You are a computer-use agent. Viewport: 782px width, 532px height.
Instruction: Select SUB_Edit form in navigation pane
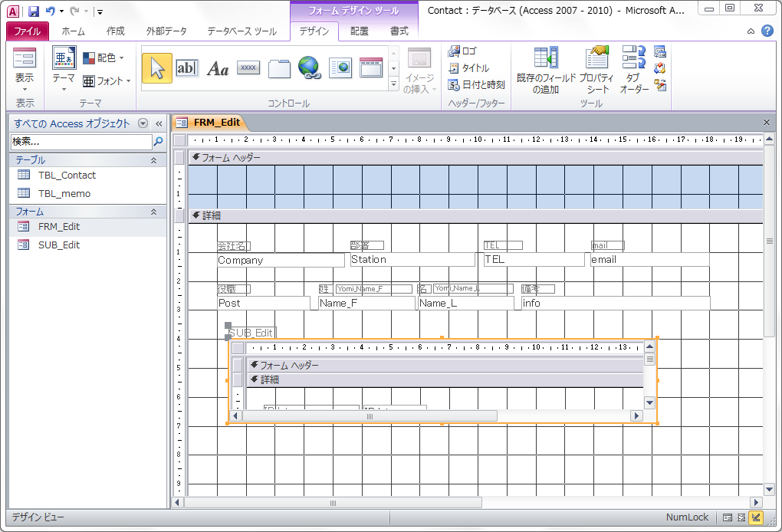tap(87, 245)
